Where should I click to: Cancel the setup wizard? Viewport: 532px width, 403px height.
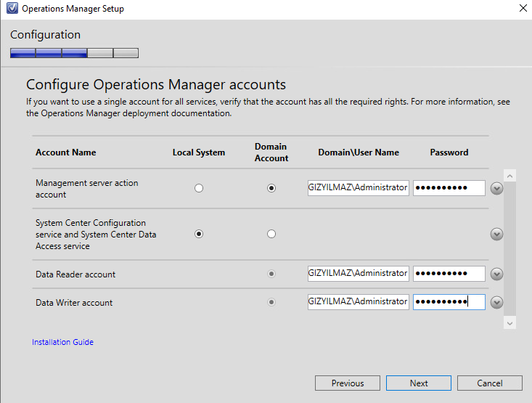[490, 383]
